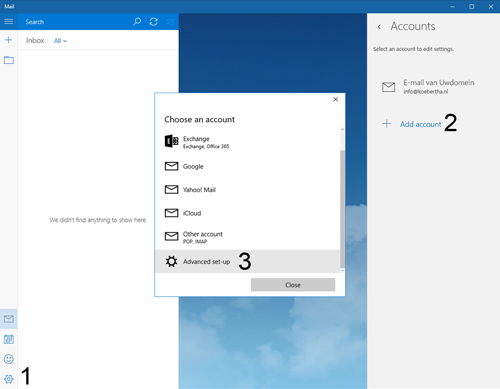Switch to Mail via envelope icon

click(9, 319)
